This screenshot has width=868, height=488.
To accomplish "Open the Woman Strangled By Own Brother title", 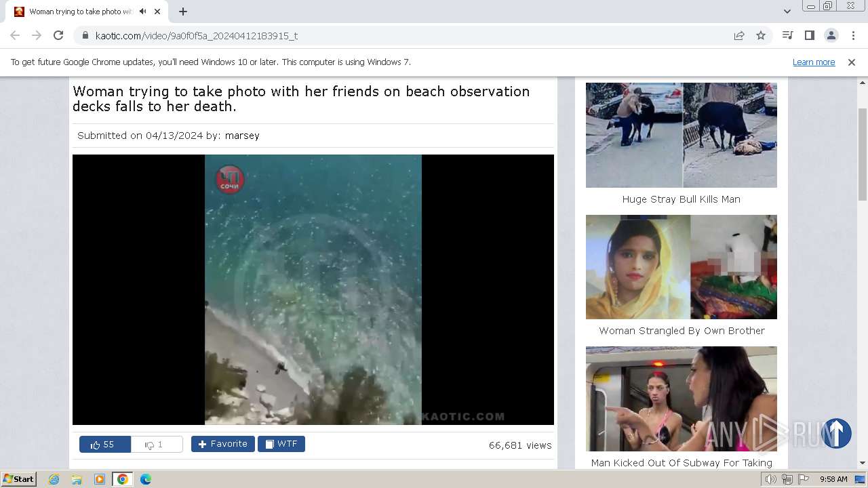I will (x=682, y=331).
